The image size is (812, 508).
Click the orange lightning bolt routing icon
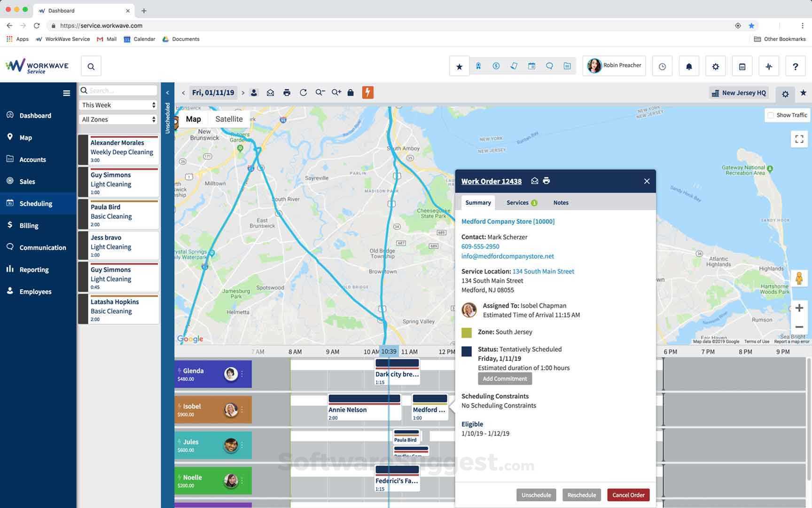368,92
